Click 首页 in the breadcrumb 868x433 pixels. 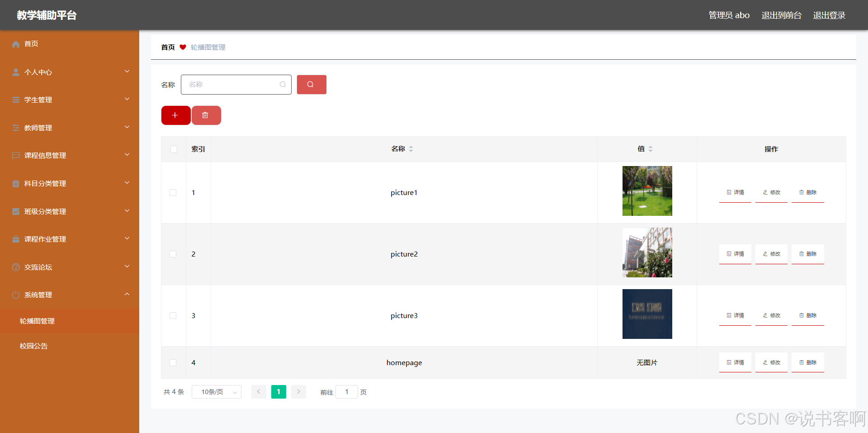168,48
